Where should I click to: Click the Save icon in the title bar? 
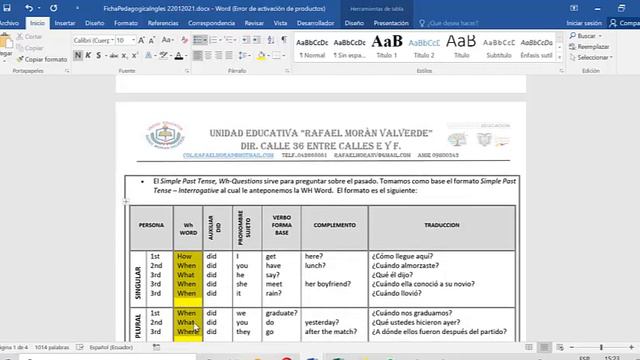[7, 8]
